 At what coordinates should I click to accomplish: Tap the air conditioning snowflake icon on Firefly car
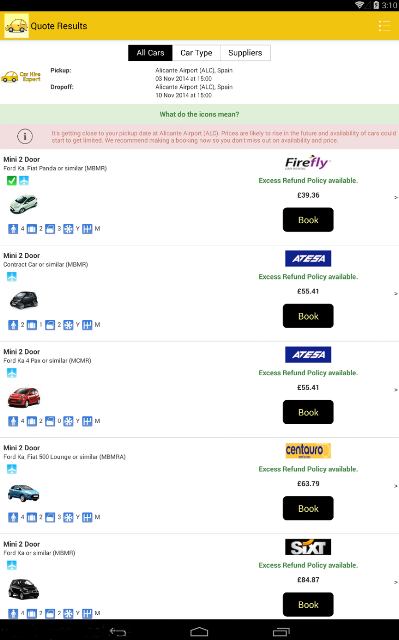click(68, 229)
